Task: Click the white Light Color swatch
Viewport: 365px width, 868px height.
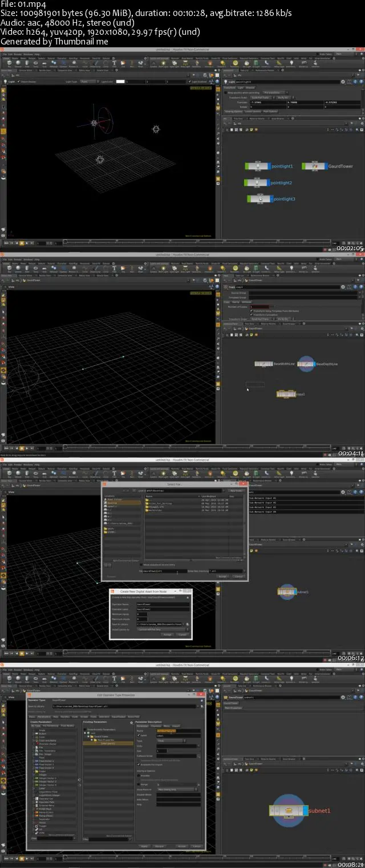Action: 120,81
